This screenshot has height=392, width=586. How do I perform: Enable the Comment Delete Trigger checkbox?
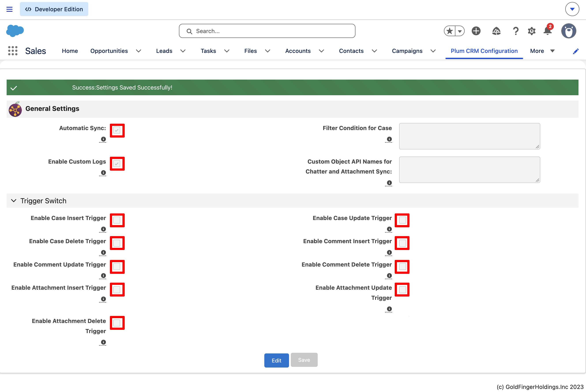pos(402,267)
